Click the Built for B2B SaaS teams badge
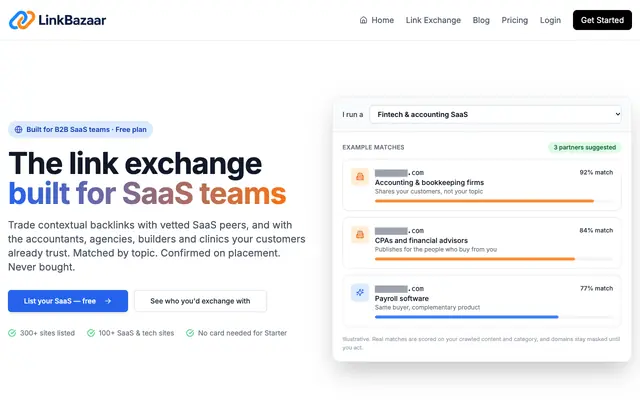The width and height of the screenshot is (640, 400). coord(80,129)
